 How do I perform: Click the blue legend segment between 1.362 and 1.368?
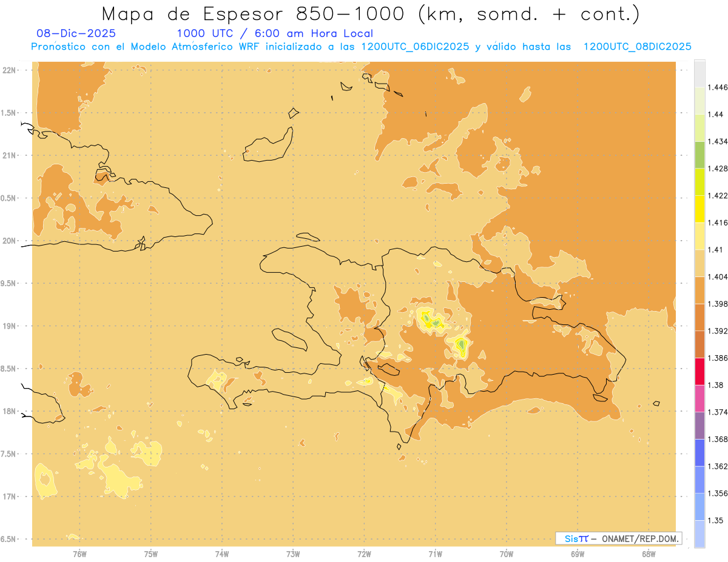(x=699, y=452)
